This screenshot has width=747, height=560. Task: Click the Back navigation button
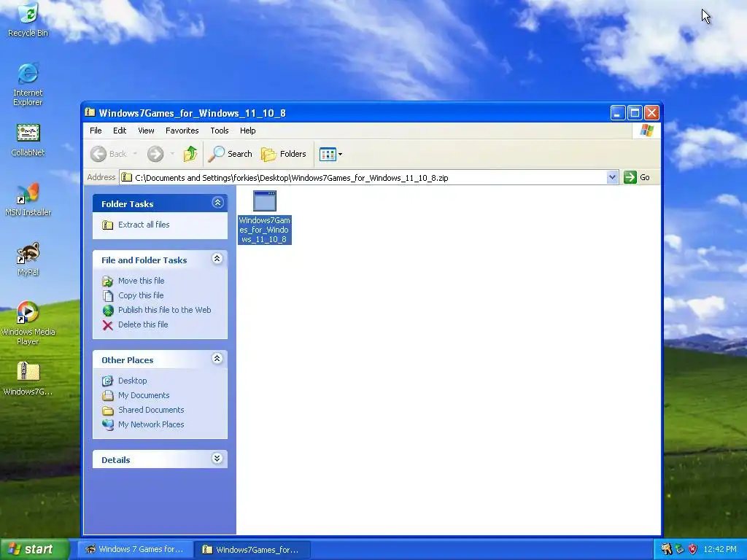click(x=109, y=154)
